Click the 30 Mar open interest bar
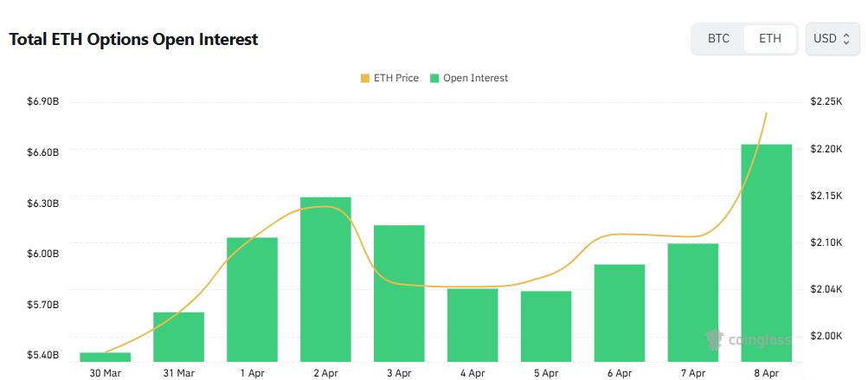868x380 pixels. click(x=105, y=357)
